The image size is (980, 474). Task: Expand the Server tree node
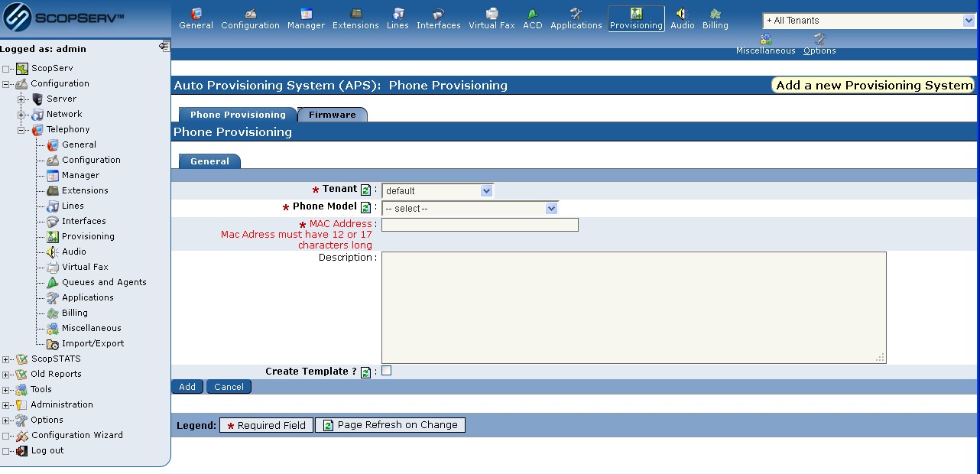tap(21, 99)
